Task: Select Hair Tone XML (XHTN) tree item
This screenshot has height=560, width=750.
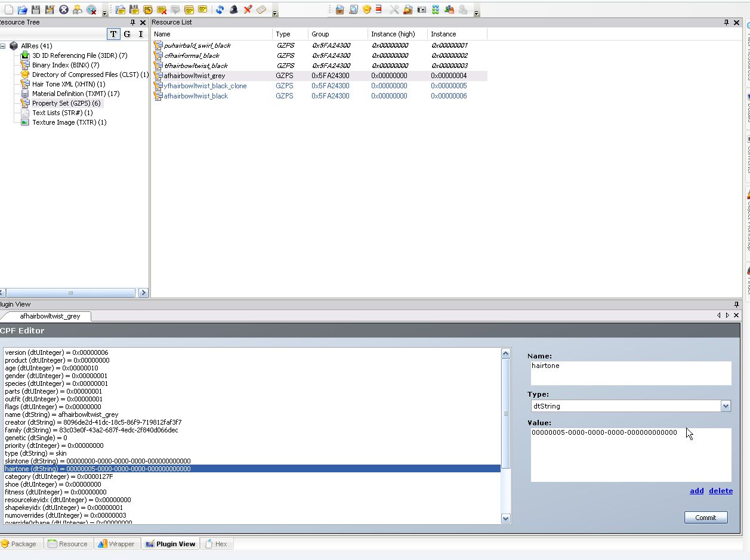Action: point(69,84)
